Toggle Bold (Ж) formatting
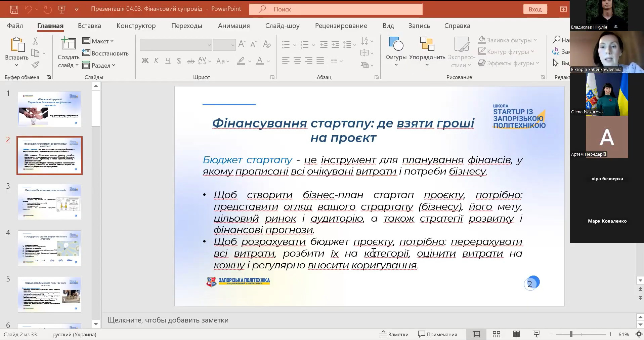644x340 pixels. click(x=145, y=61)
